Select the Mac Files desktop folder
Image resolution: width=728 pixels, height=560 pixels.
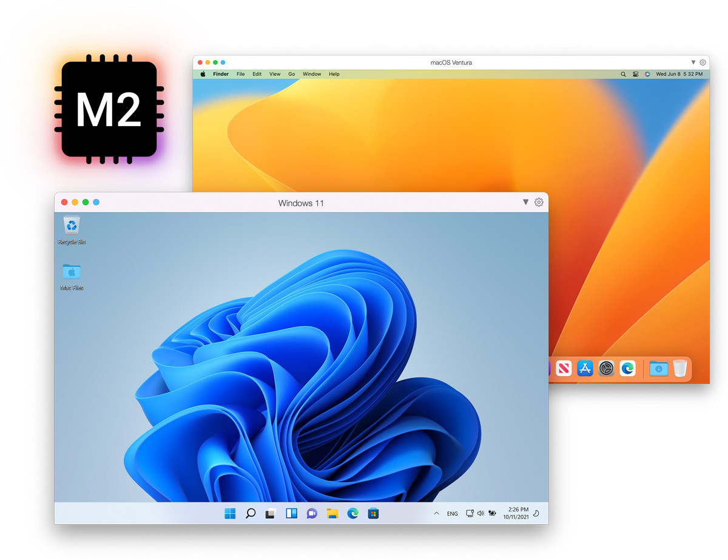point(72,276)
